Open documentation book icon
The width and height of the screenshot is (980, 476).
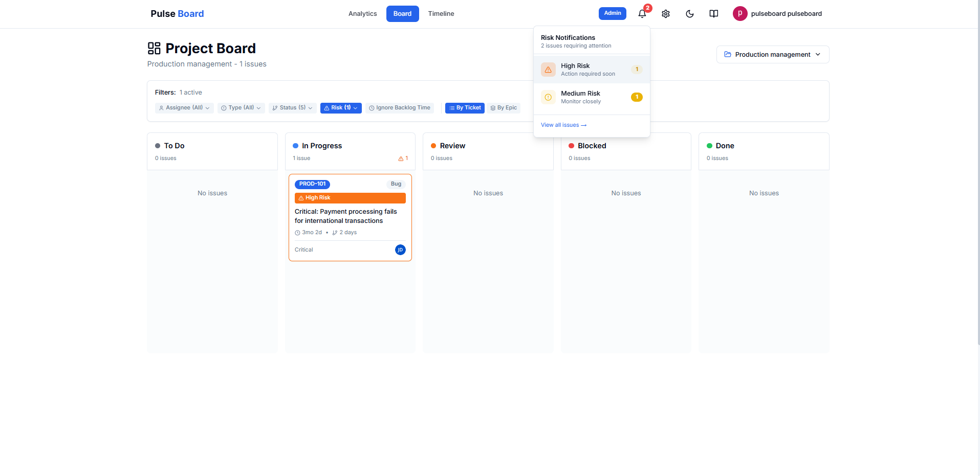coord(713,14)
